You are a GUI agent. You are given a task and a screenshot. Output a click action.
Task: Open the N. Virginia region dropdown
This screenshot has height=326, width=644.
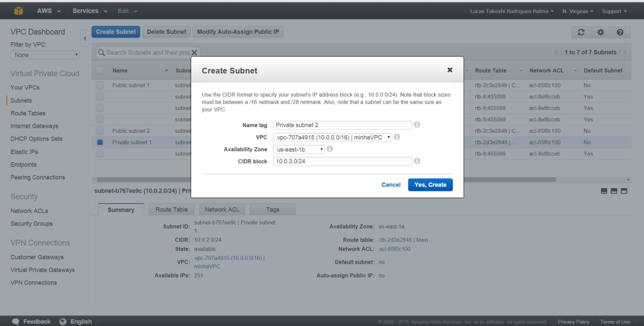578,11
